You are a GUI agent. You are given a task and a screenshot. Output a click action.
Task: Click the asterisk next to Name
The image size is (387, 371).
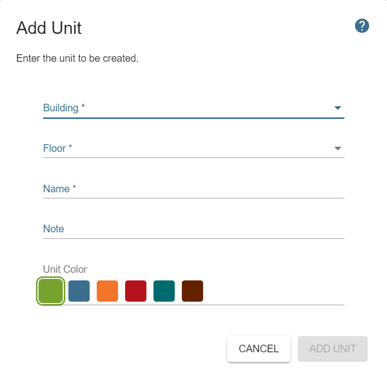pos(74,187)
